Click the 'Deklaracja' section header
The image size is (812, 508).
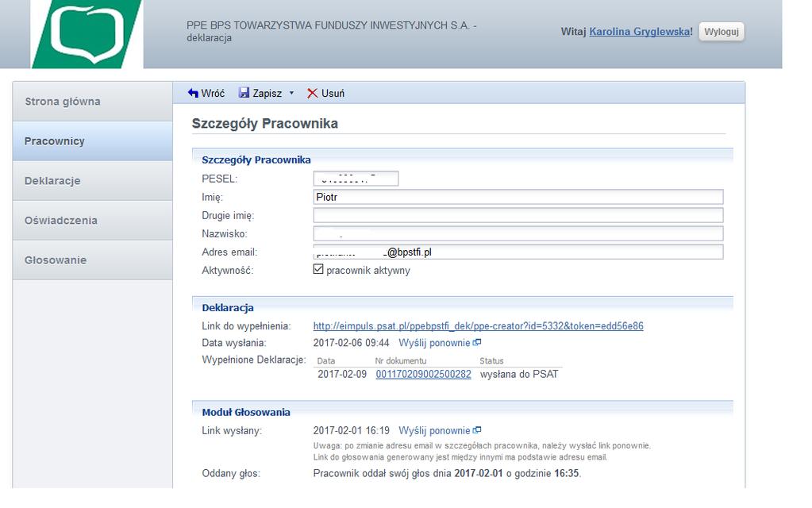[227, 308]
